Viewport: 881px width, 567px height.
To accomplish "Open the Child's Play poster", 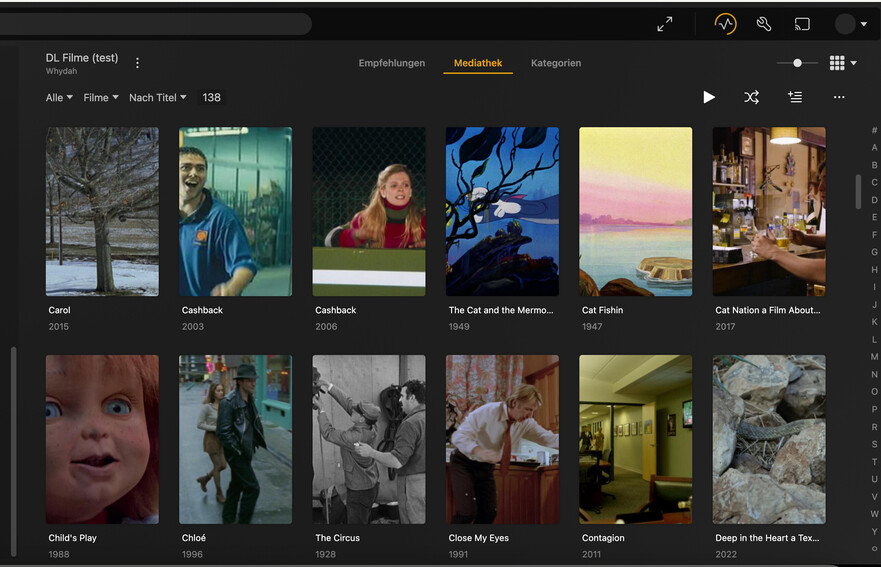I will point(102,439).
